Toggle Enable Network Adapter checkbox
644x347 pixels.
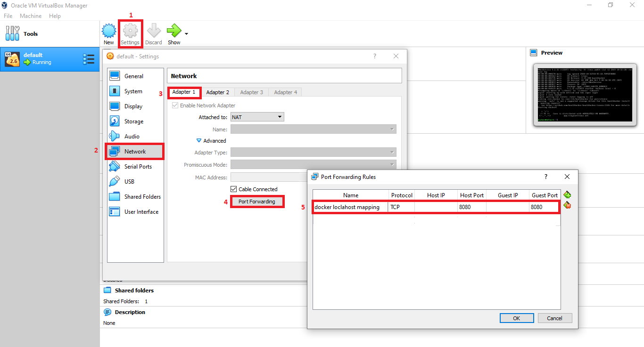(175, 105)
